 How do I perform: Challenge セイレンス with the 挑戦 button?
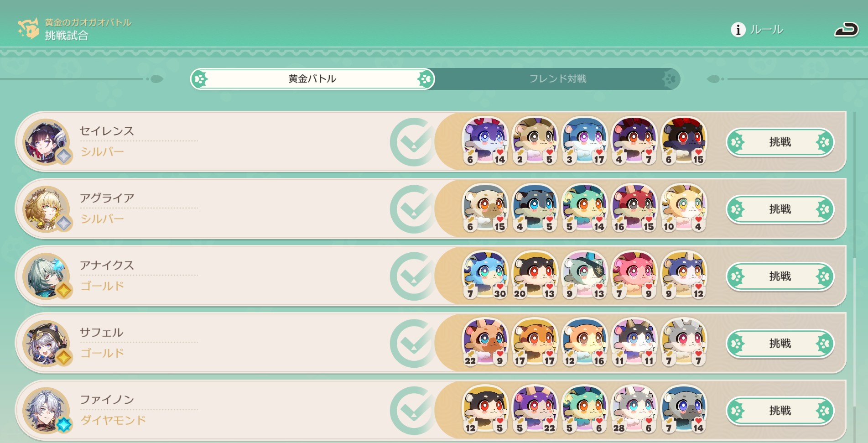pos(780,142)
